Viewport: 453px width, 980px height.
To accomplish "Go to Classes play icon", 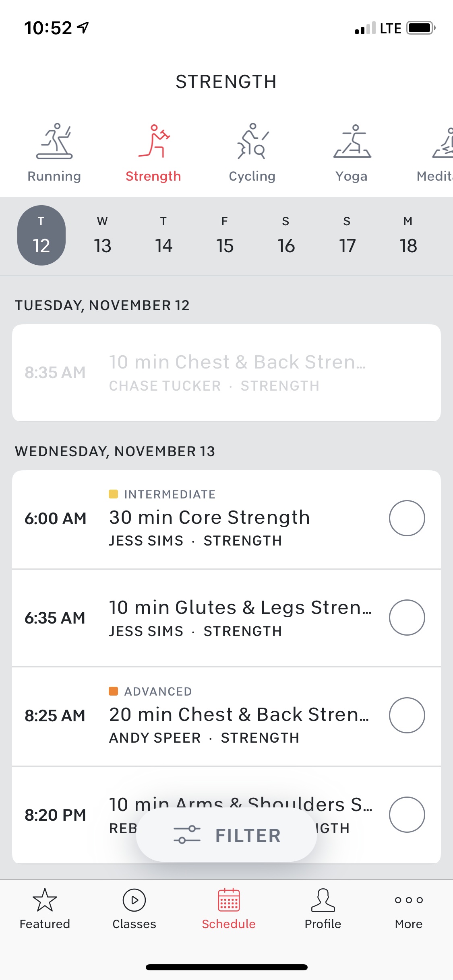I will pos(134,900).
